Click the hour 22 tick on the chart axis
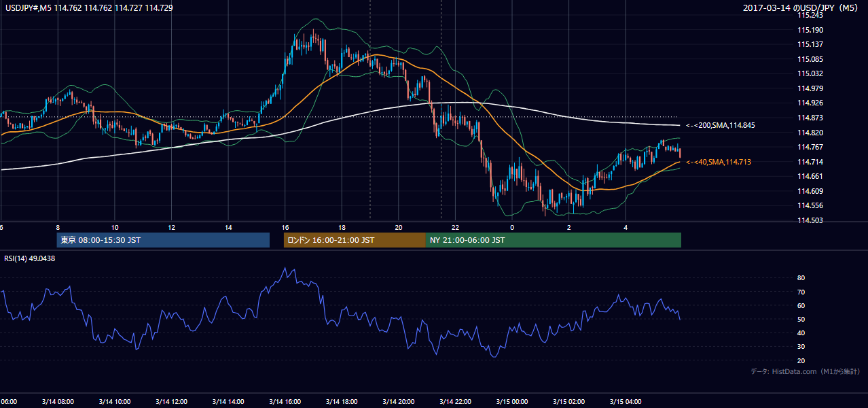 [x=455, y=227]
